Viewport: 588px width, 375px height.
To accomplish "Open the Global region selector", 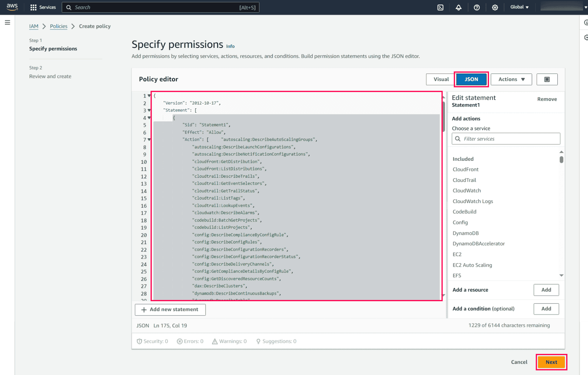I will [x=519, y=7].
